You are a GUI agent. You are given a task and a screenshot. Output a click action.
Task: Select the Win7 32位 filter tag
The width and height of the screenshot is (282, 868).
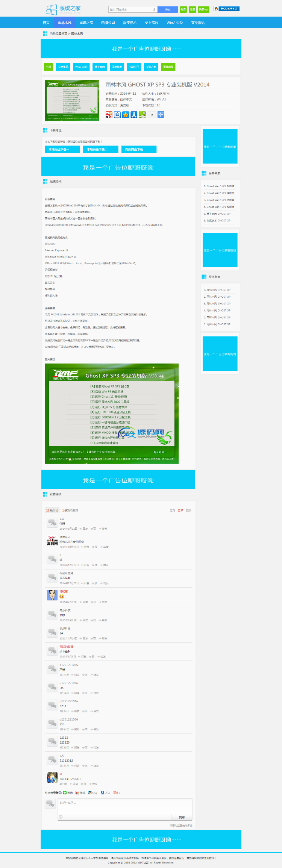tap(81, 67)
